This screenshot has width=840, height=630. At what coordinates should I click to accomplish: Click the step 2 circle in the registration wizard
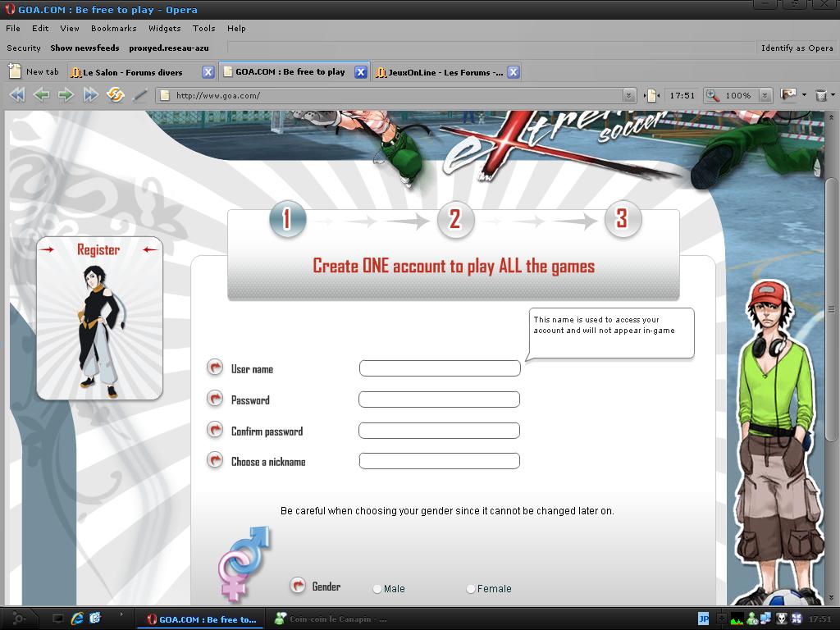455,218
